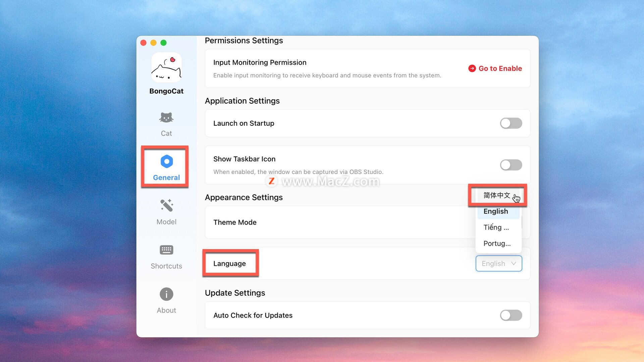Open the Cat settings icon
Image resolution: width=644 pixels, height=362 pixels.
click(166, 118)
